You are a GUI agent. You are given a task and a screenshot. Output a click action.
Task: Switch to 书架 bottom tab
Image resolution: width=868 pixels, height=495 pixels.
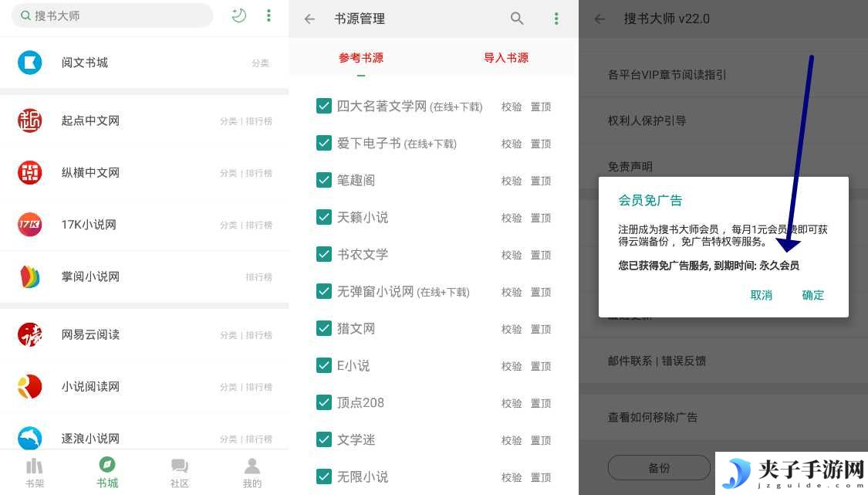click(x=34, y=473)
